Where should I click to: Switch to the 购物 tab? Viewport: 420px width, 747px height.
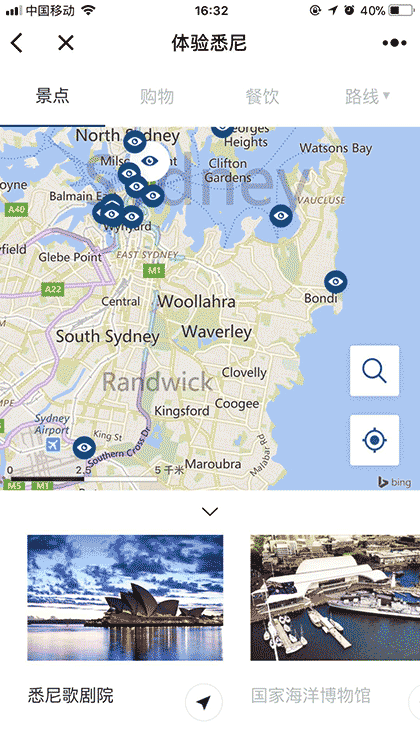(x=157, y=96)
